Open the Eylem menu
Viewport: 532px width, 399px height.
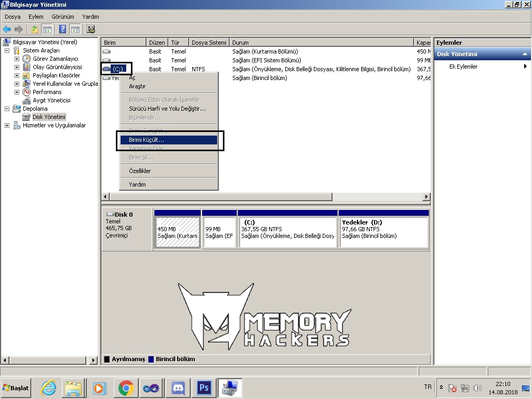pyautogui.click(x=36, y=17)
